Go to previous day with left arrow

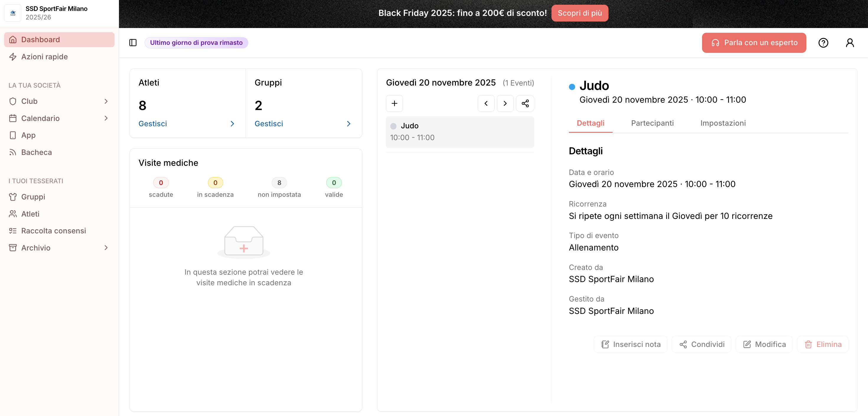(486, 104)
